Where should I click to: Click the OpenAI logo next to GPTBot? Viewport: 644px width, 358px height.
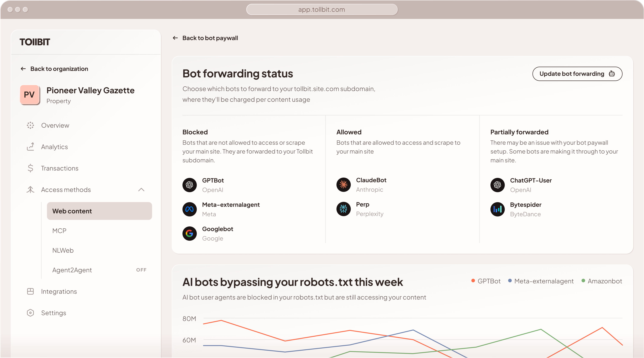(190, 185)
